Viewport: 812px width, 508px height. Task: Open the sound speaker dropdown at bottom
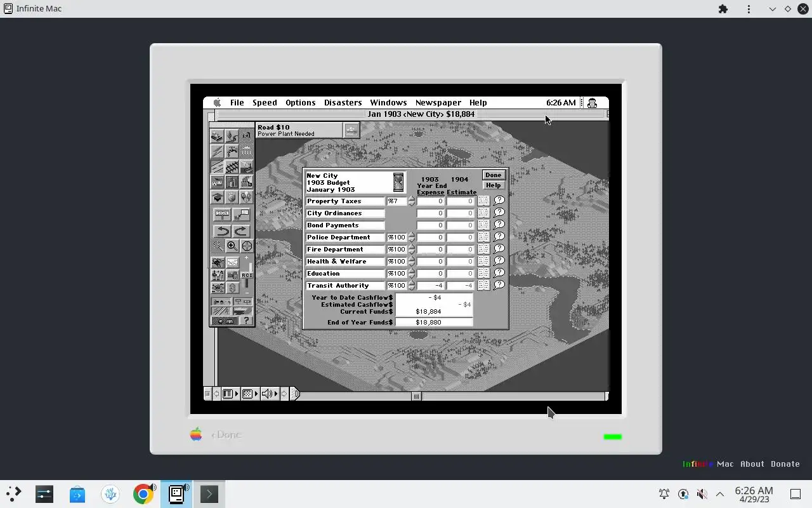pos(270,394)
